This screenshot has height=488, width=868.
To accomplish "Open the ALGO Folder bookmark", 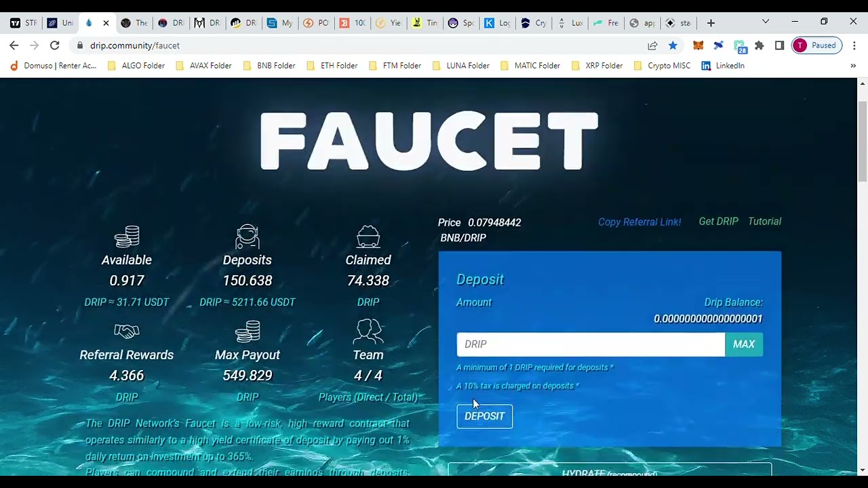I will coord(136,66).
